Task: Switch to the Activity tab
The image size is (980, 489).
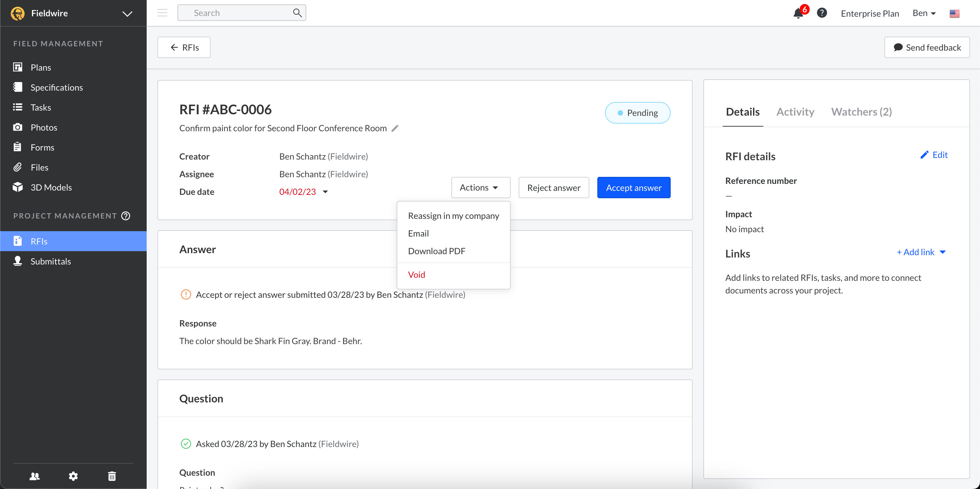Action: (795, 112)
